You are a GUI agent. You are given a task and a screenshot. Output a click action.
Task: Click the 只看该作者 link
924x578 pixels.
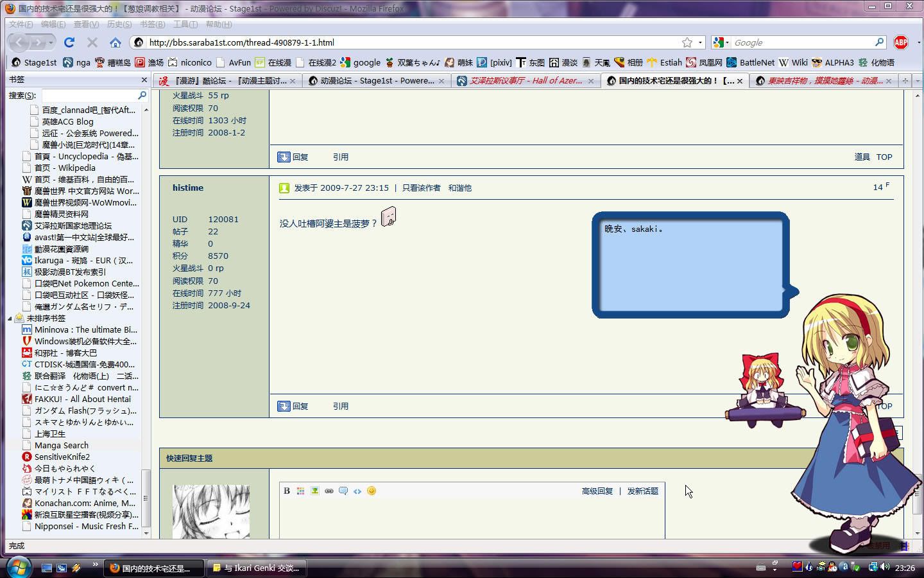422,188
